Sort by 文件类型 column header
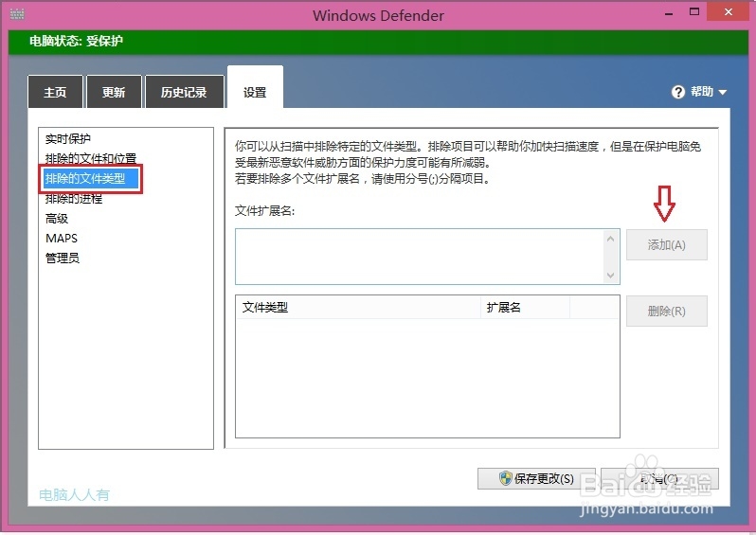This screenshot has width=756, height=535. point(358,307)
